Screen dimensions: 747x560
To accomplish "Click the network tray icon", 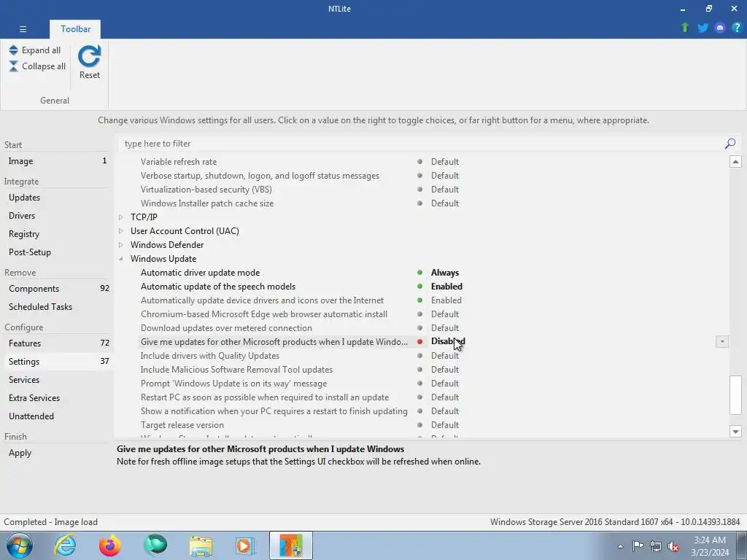I will 656,546.
